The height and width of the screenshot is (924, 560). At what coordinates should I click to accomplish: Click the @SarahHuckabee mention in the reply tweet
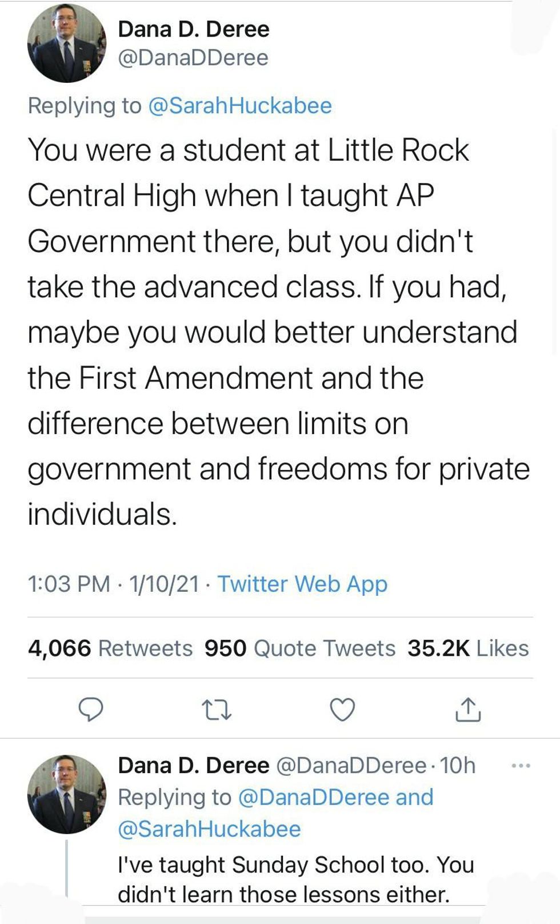pyautogui.click(x=209, y=829)
